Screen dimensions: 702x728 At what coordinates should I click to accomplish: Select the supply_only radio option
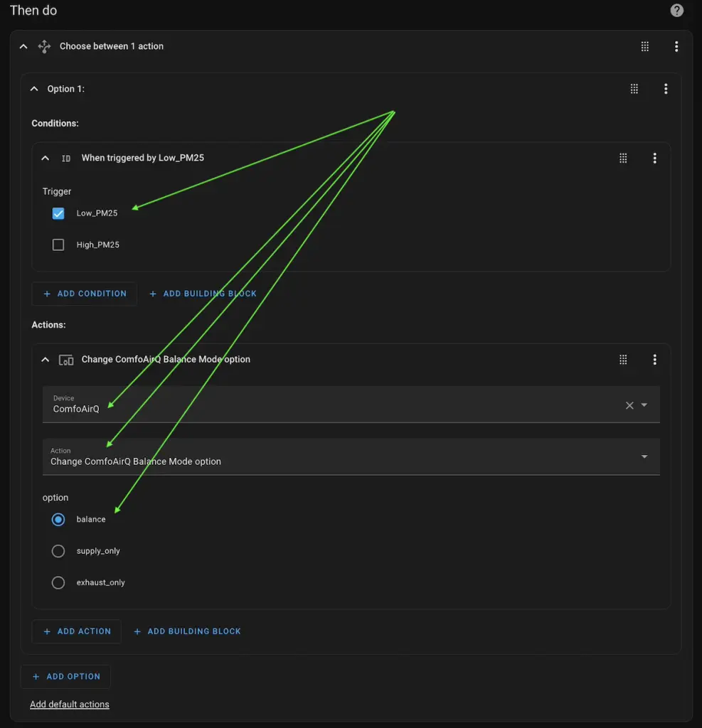(58, 551)
